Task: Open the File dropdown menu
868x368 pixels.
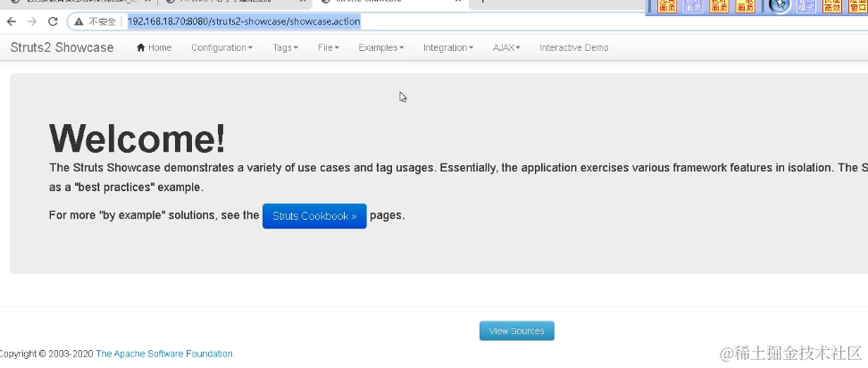Action: 329,47
